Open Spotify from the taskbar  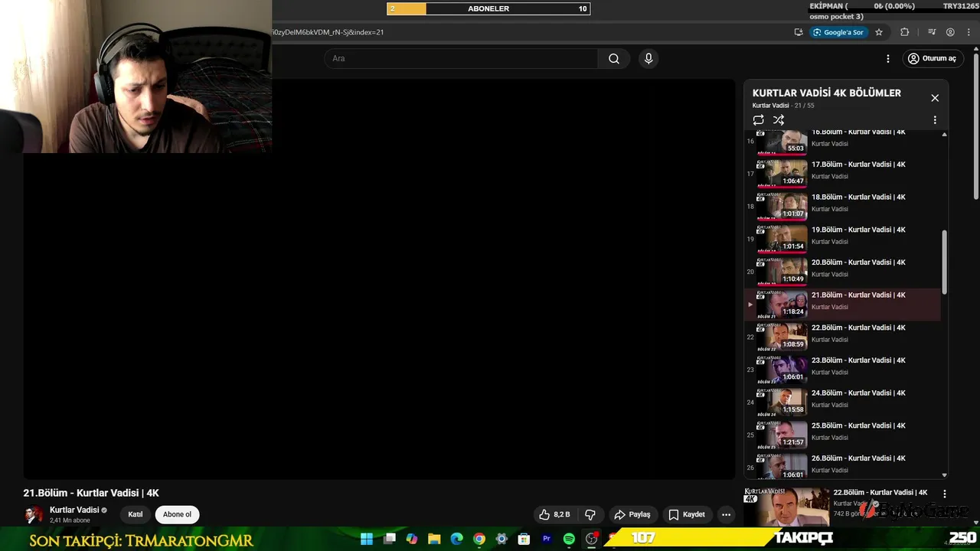[x=569, y=539]
